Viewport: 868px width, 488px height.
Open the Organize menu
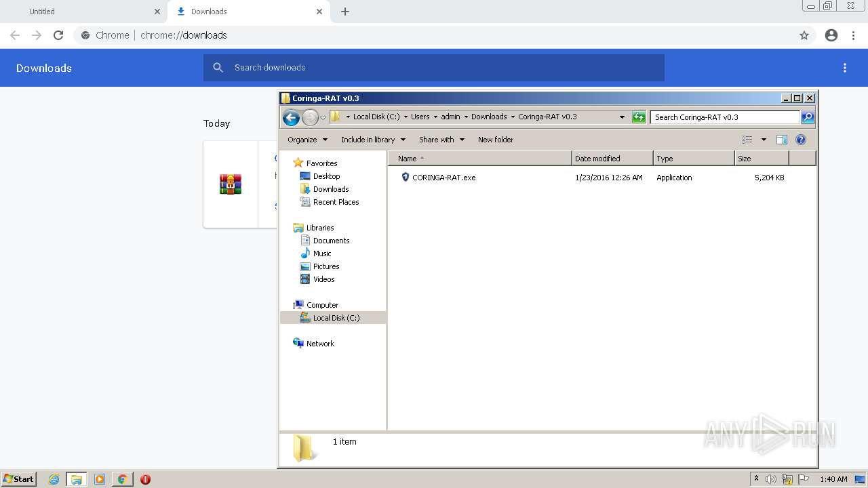point(307,140)
